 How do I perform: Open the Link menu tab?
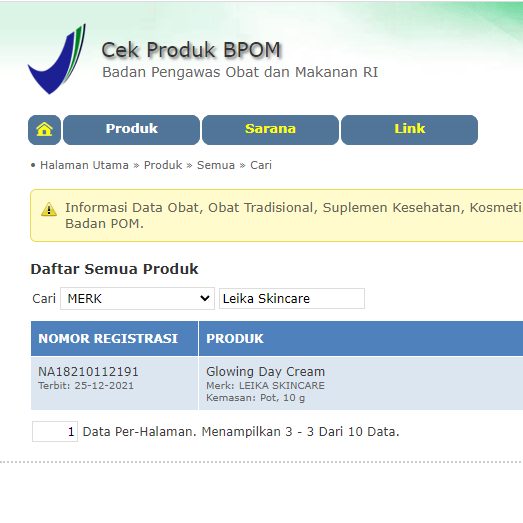[409, 130]
